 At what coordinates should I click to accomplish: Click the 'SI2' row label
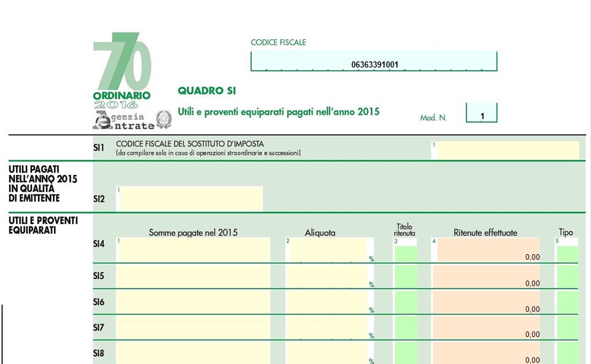pyautogui.click(x=99, y=199)
